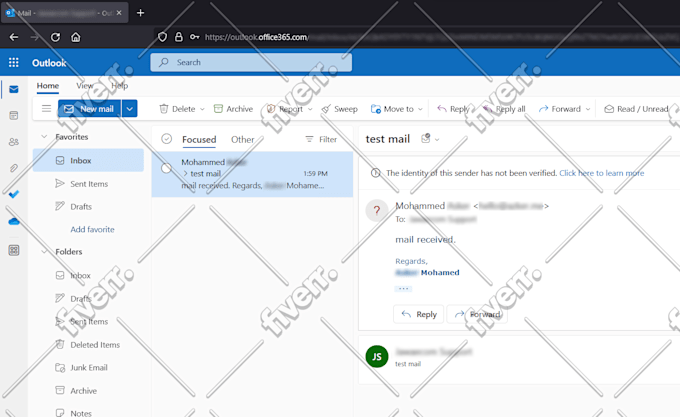
Task: Open the OneDrive cloud icon
Action: (14, 222)
